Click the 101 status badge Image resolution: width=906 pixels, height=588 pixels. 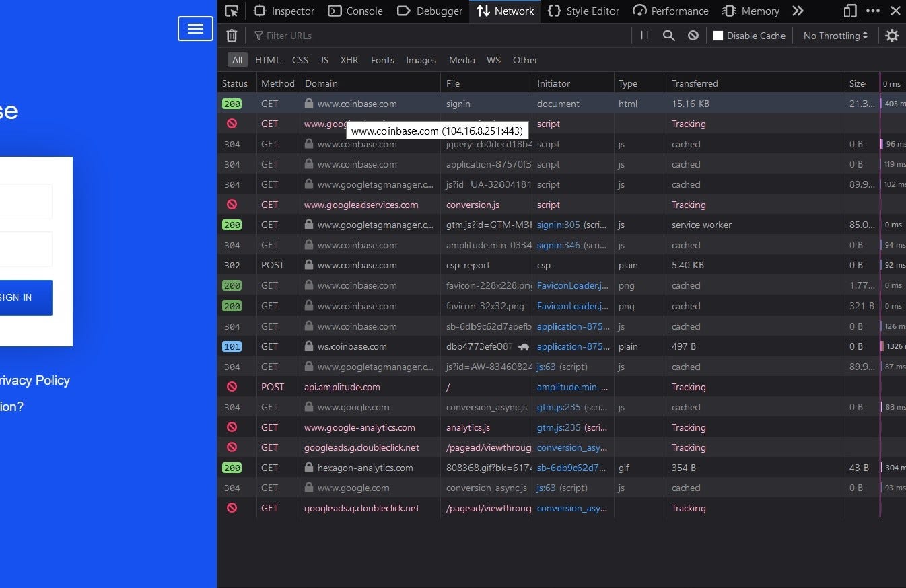232,346
